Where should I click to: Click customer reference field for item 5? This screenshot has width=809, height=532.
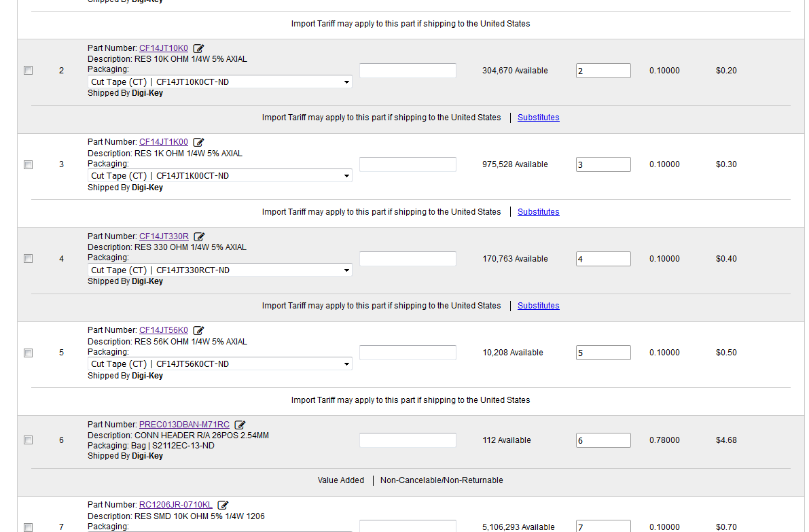coord(408,353)
